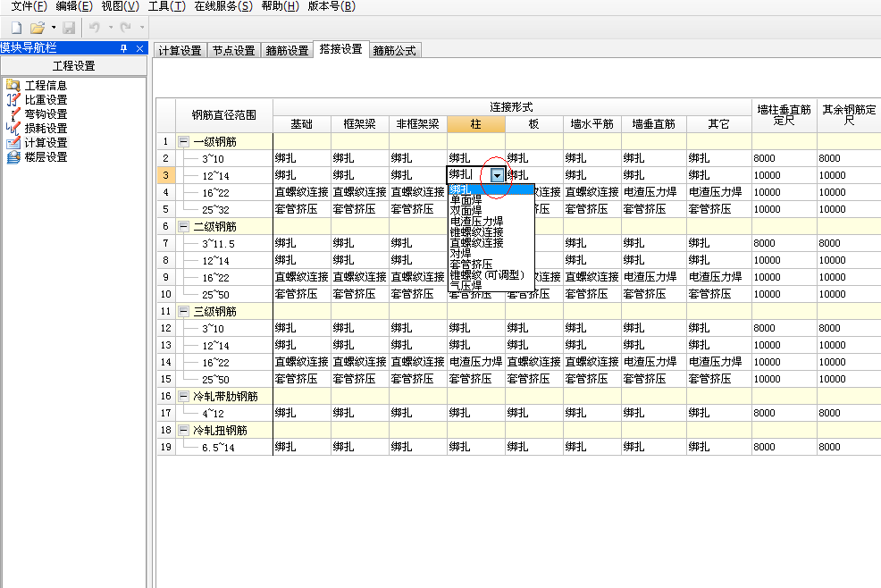Click 墙垂直筋 cell 电渣压力焊 in row 14
Viewport: 881px width, 588px height.
654,362
